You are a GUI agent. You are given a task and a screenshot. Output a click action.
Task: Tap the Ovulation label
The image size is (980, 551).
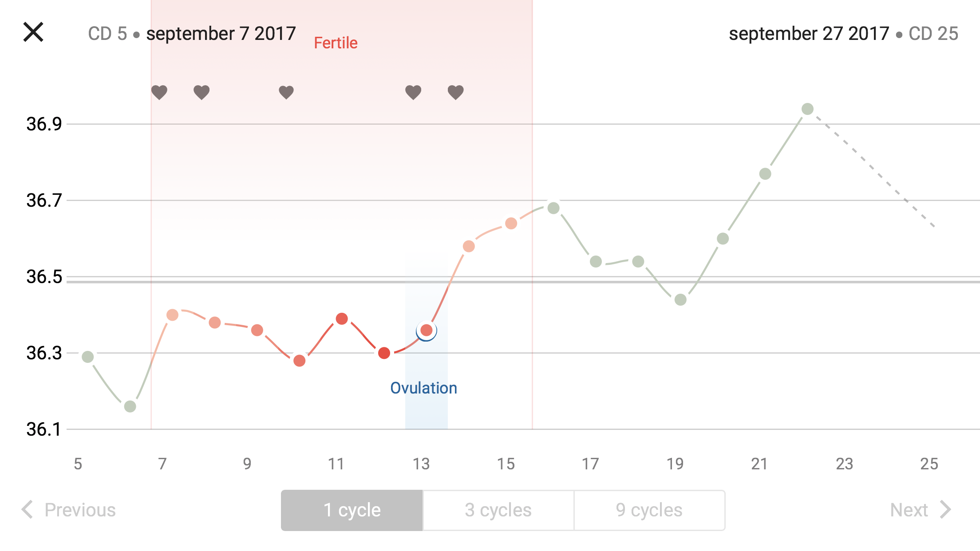(x=423, y=388)
